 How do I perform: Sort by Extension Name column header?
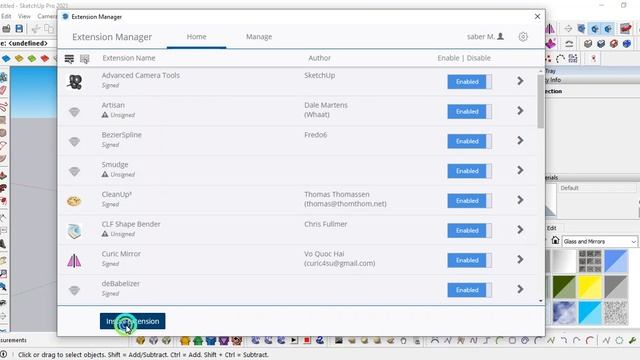point(129,58)
